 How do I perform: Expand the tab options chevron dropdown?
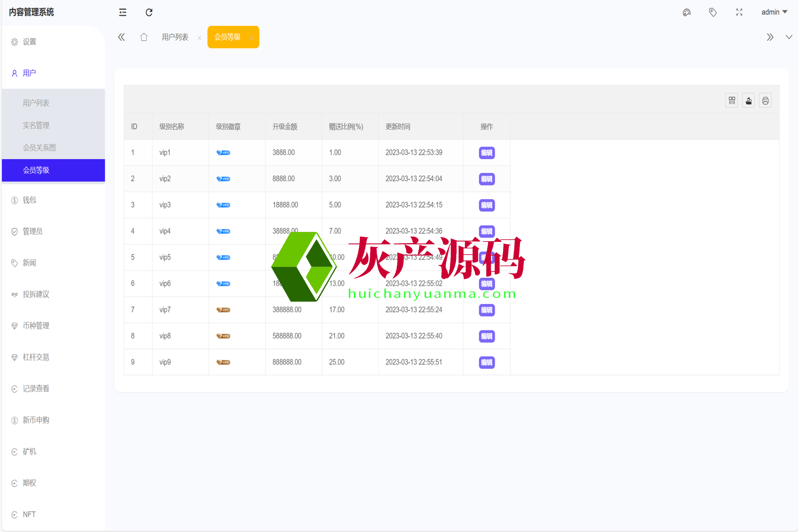click(x=789, y=37)
